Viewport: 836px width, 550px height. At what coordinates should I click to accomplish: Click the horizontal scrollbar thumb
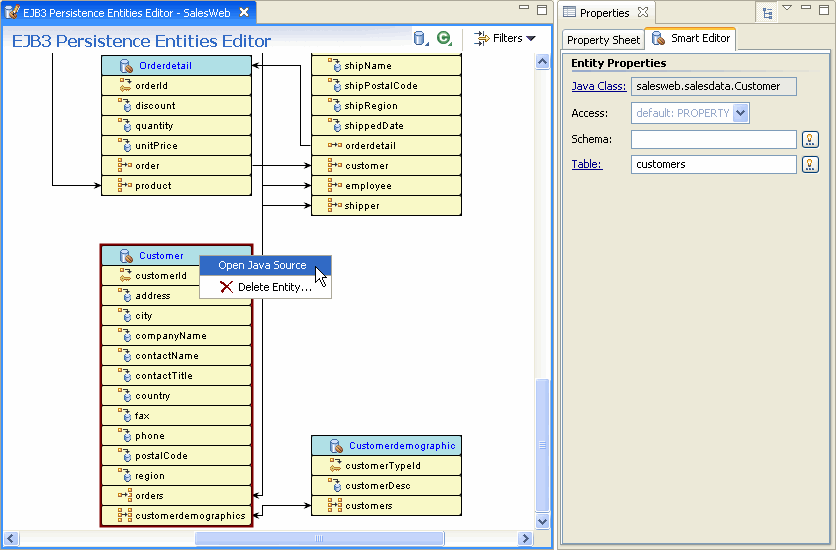click(x=319, y=538)
